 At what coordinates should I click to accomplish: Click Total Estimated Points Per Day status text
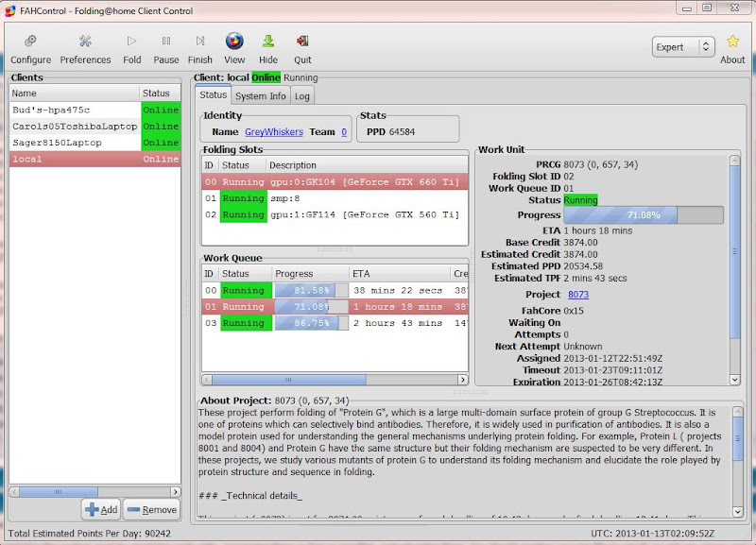click(89, 534)
